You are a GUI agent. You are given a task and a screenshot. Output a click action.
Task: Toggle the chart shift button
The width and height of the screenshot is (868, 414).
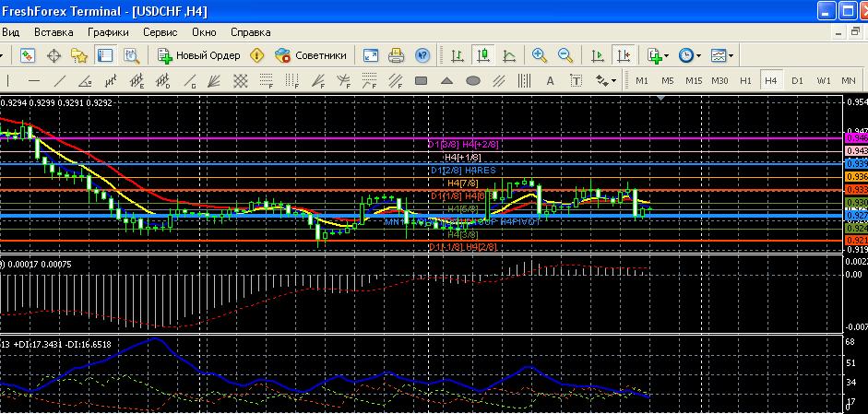pyautogui.click(x=624, y=56)
